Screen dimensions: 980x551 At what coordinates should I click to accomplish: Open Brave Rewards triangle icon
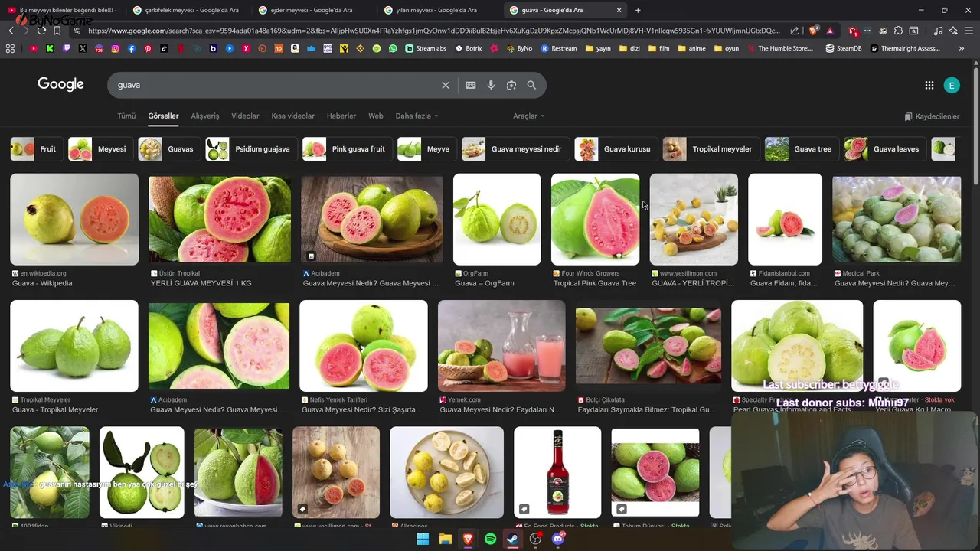(831, 31)
